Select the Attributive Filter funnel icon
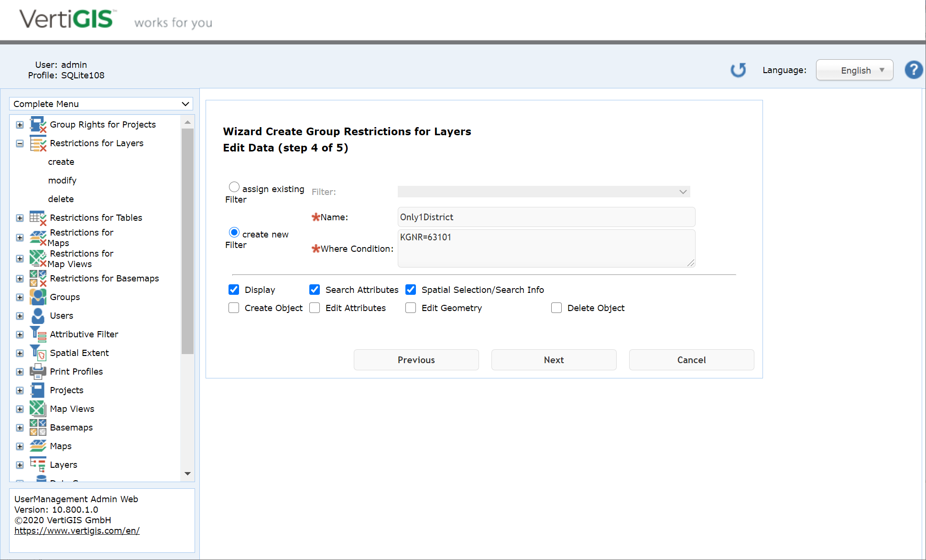Image resolution: width=926 pixels, height=560 pixels. tap(38, 334)
